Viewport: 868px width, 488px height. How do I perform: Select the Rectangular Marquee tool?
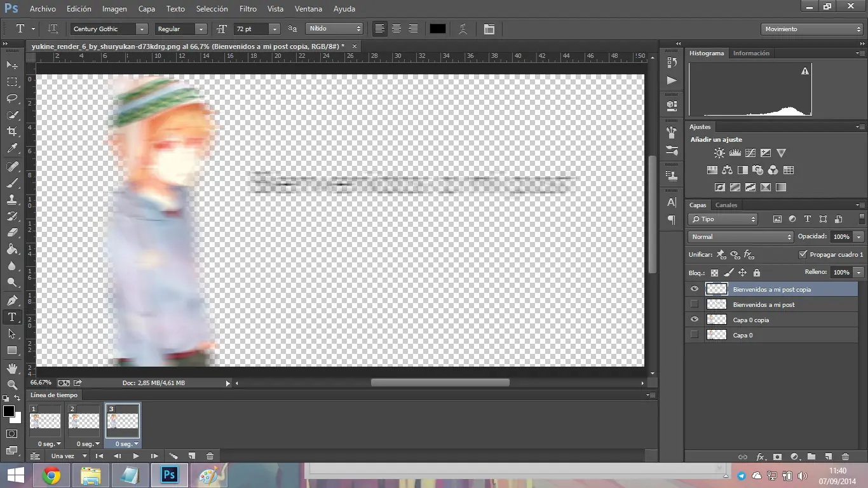[12, 82]
